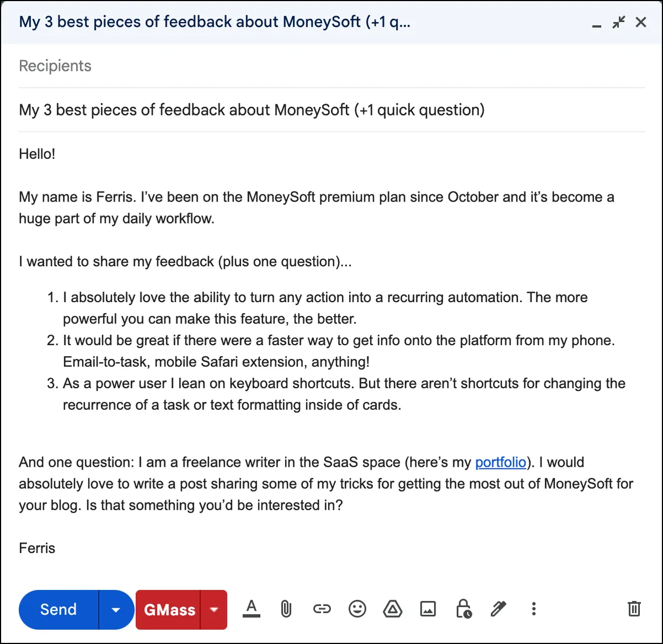Image resolution: width=663 pixels, height=644 pixels.
Task: Click the red GMass button
Action: [169, 610]
